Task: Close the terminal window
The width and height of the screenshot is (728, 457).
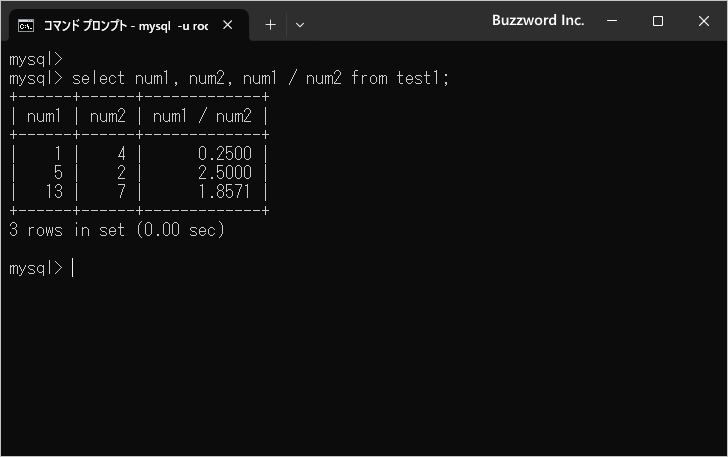Action: (x=704, y=21)
